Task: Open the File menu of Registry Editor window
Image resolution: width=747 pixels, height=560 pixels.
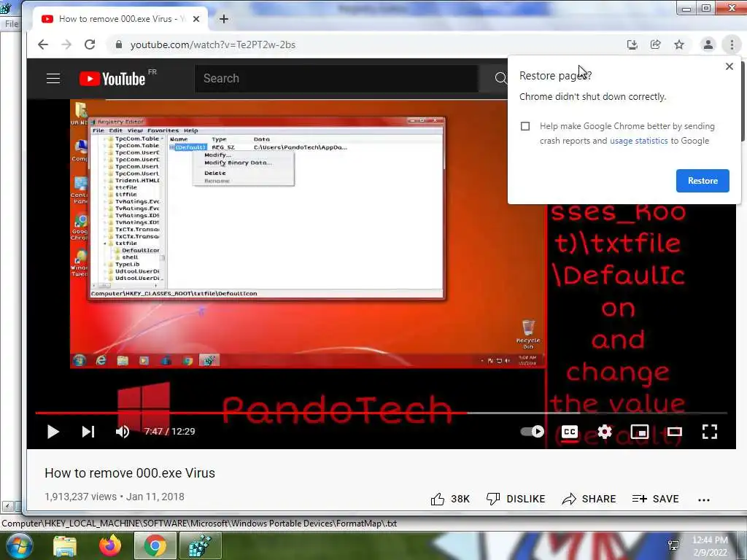Action: pyautogui.click(x=10, y=24)
